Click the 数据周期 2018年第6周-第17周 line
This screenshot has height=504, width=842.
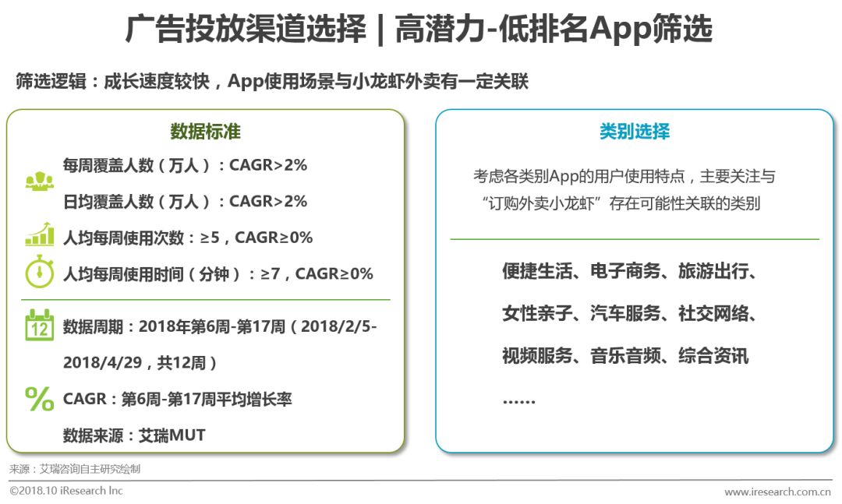click(220, 326)
